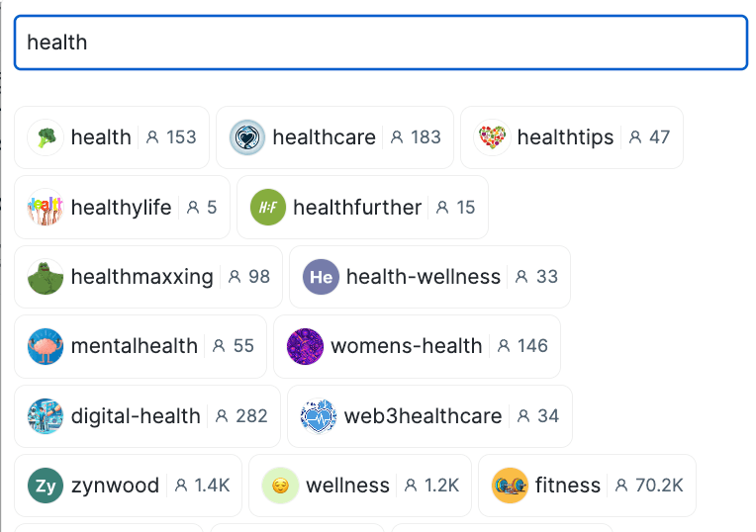Screen dimensions: 756x532
Task: Select the mentalhealth channel label
Action: (x=135, y=346)
